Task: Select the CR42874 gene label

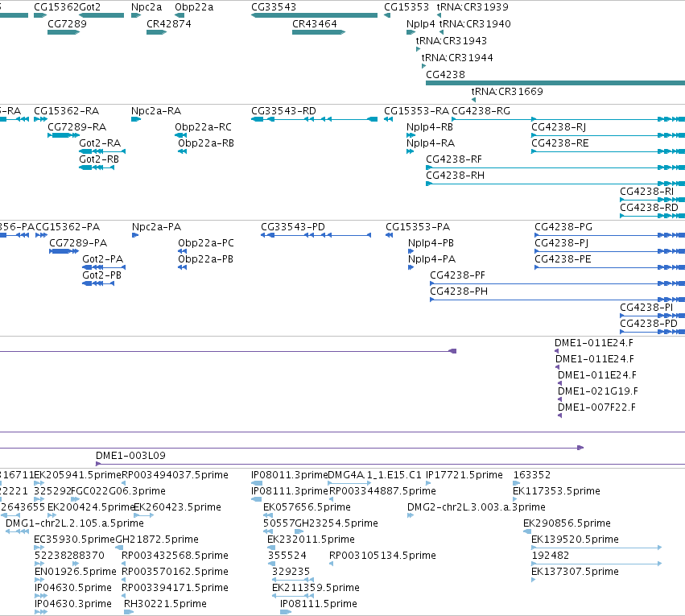Action: tap(168, 24)
